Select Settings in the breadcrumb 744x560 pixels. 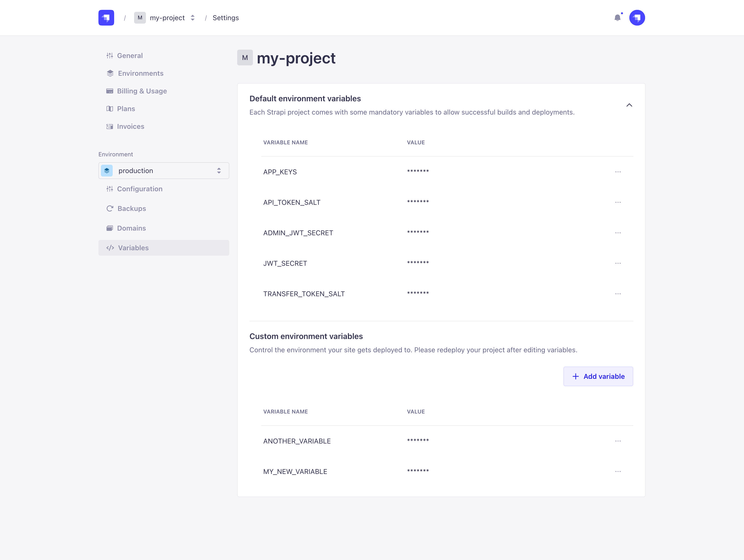pos(225,17)
